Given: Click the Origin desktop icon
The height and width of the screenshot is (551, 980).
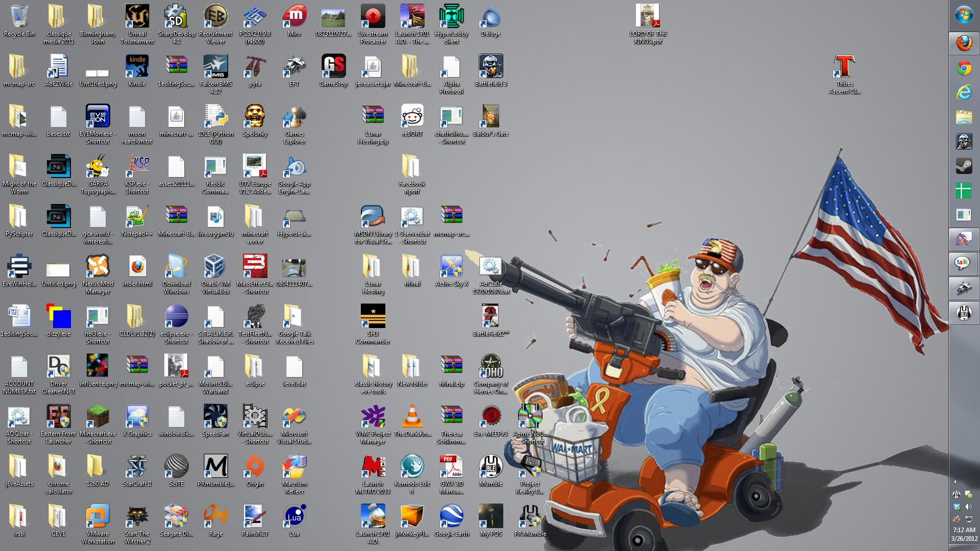Looking at the screenshot, I should tap(255, 471).
